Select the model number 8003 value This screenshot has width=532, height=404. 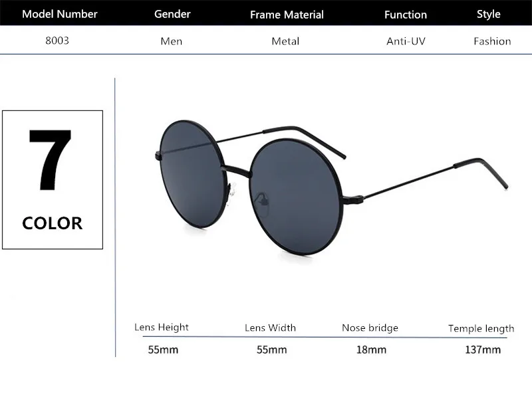tap(57, 41)
